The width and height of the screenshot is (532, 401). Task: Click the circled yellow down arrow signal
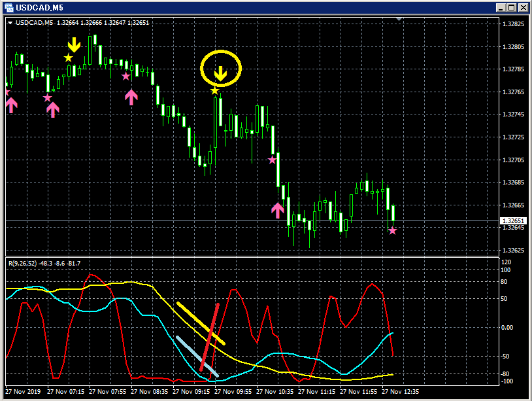tap(220, 74)
